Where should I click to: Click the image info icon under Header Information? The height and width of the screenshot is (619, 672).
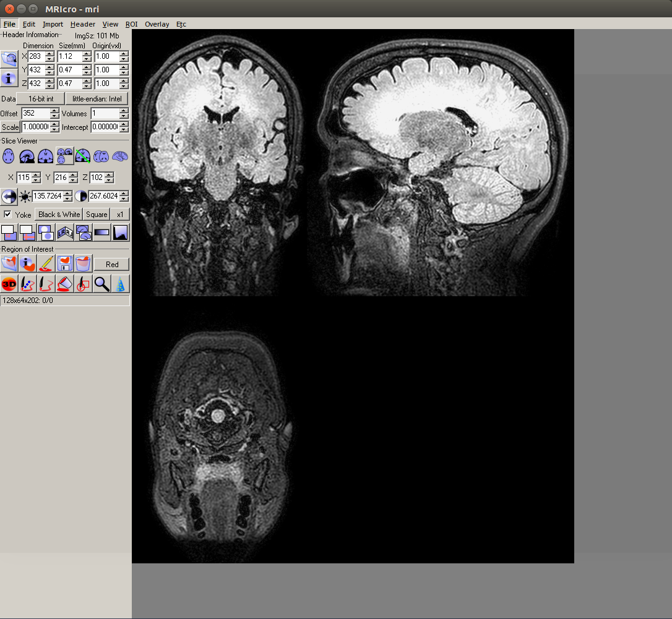(x=9, y=79)
